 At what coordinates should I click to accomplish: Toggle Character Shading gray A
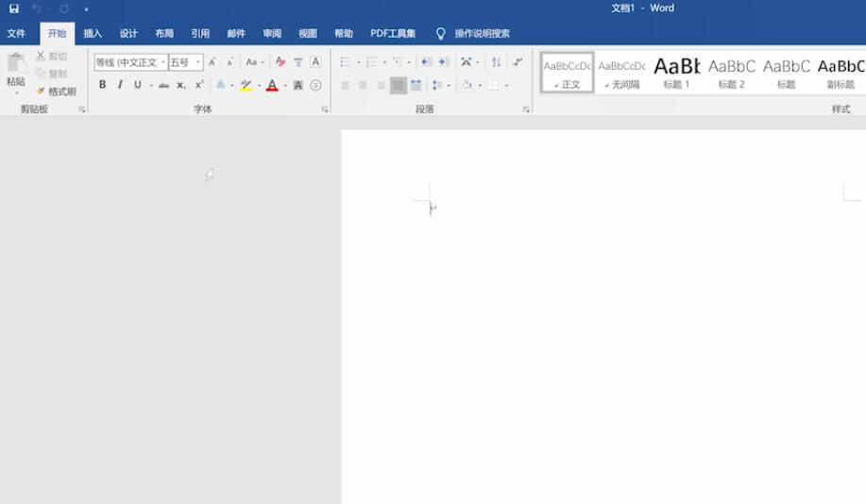coord(298,85)
